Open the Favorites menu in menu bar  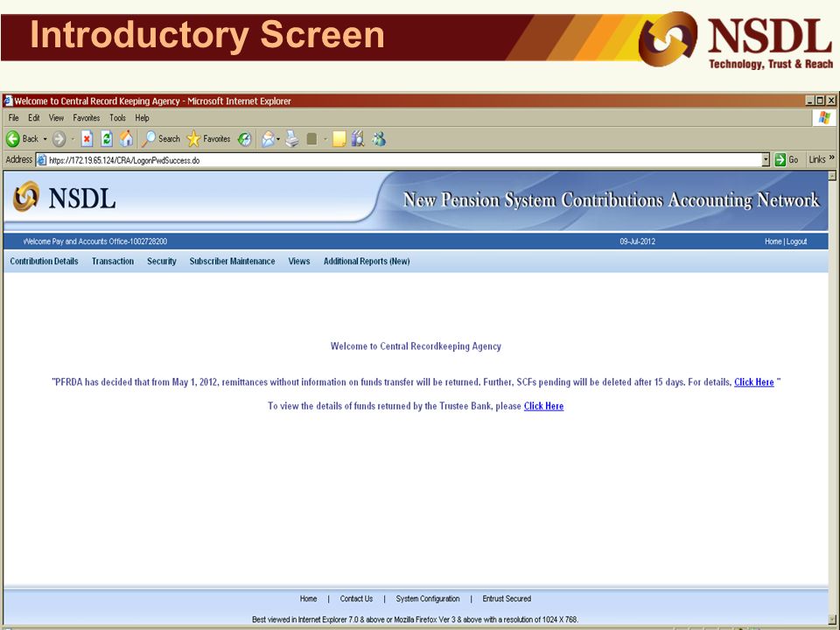click(x=87, y=118)
